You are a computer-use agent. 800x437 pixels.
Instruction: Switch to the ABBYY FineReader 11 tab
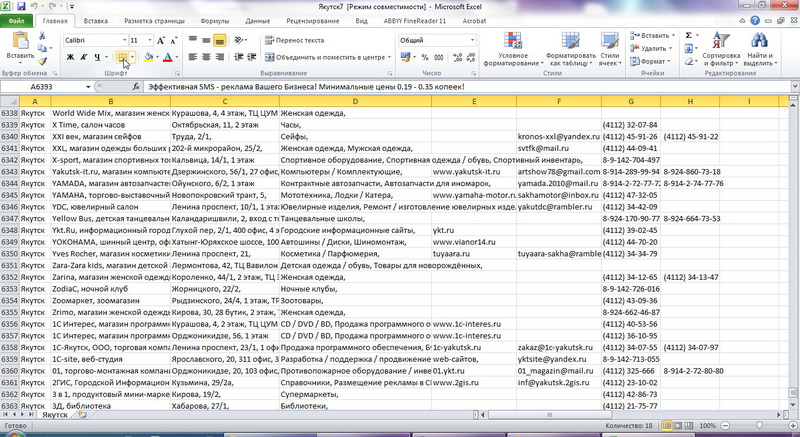pyautogui.click(x=415, y=21)
